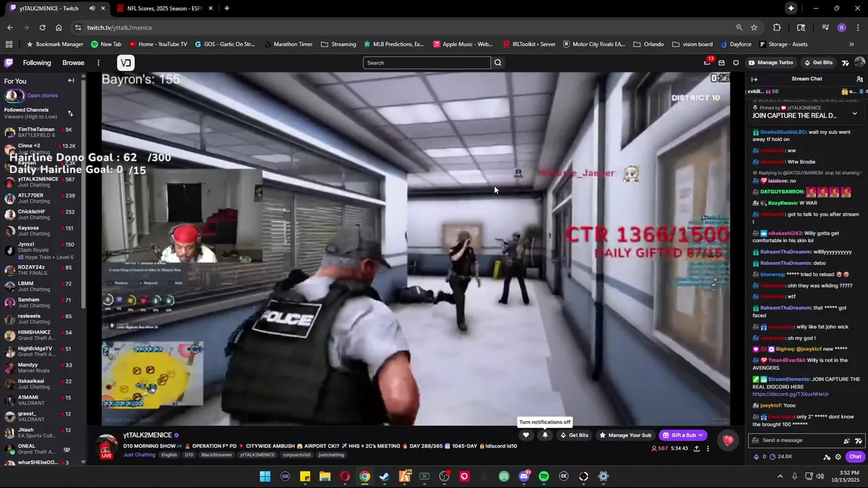
Task: Open the Just Chatting category link
Action: (139, 455)
